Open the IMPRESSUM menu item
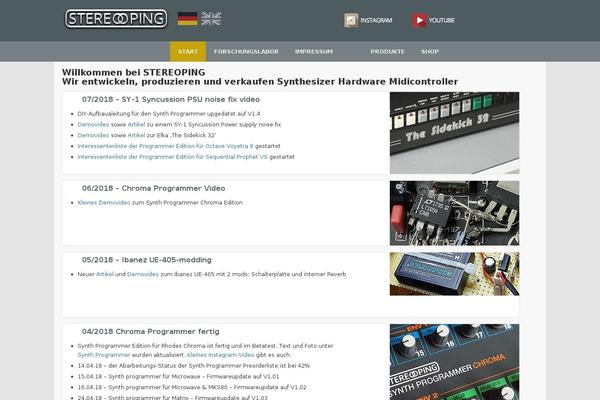 tap(314, 51)
